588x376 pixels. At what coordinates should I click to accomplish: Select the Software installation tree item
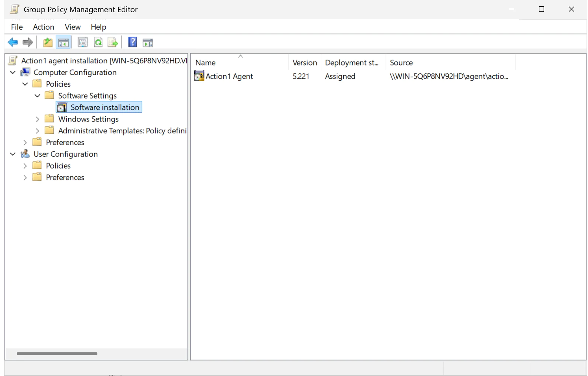tap(99, 107)
